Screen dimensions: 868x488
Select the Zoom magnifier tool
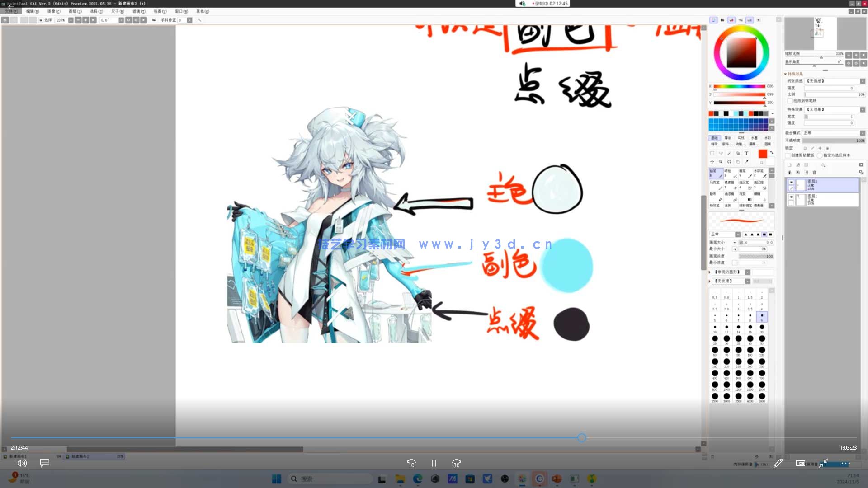point(721,162)
